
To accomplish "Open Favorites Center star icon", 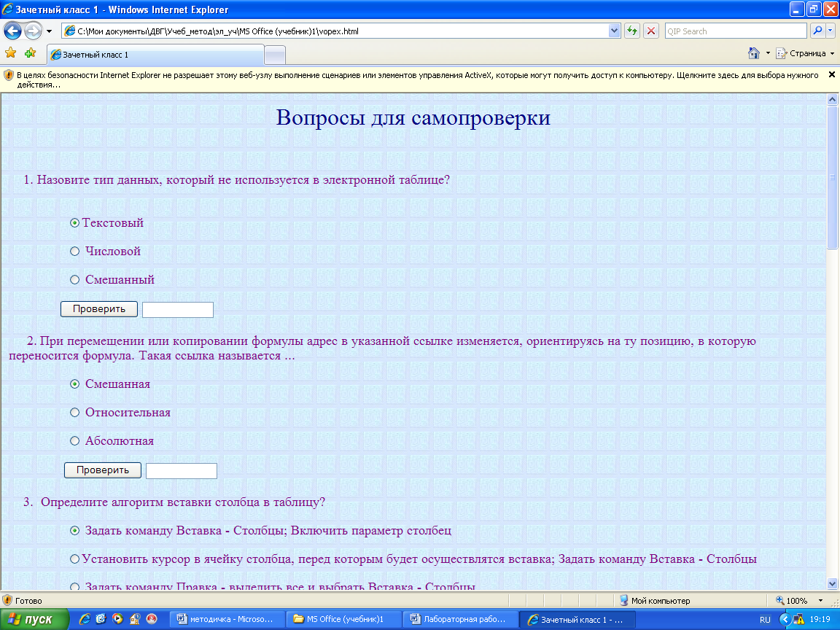I will pyautogui.click(x=10, y=53).
